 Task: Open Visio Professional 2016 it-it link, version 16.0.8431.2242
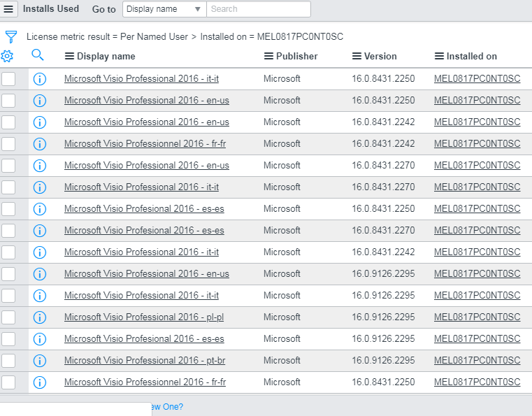tap(141, 252)
